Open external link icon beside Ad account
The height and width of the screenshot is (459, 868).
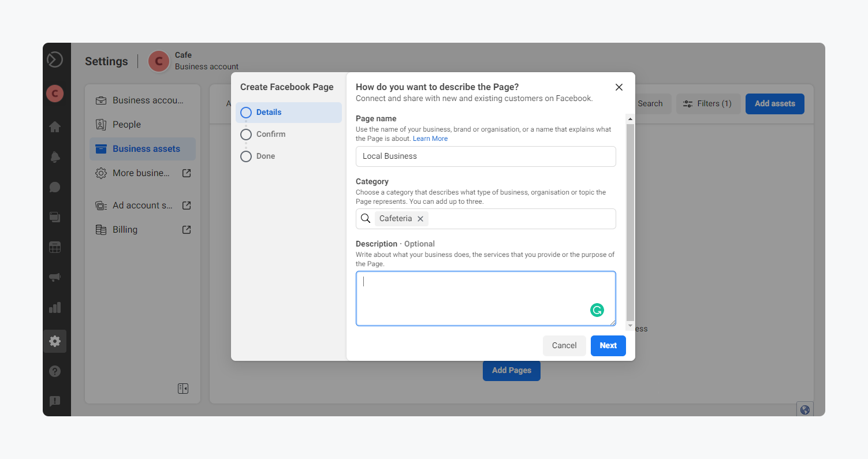[187, 206]
